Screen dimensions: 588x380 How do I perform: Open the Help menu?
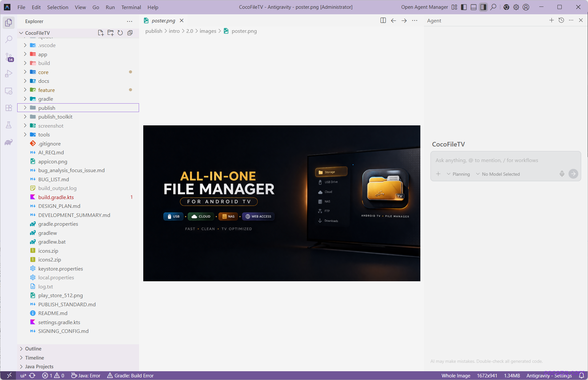153,7
